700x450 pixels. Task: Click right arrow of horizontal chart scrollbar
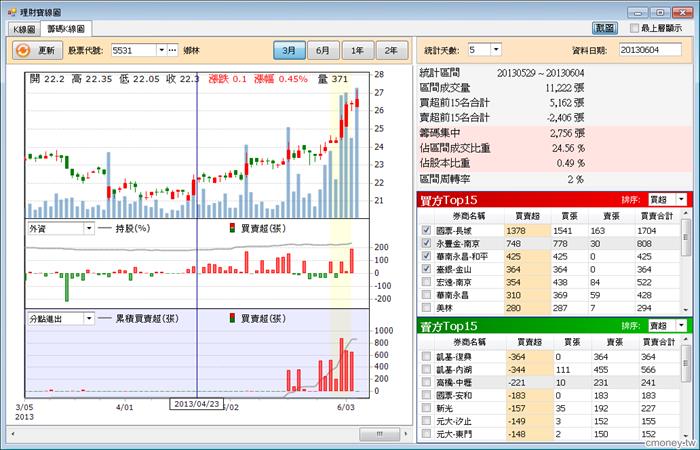click(408, 434)
